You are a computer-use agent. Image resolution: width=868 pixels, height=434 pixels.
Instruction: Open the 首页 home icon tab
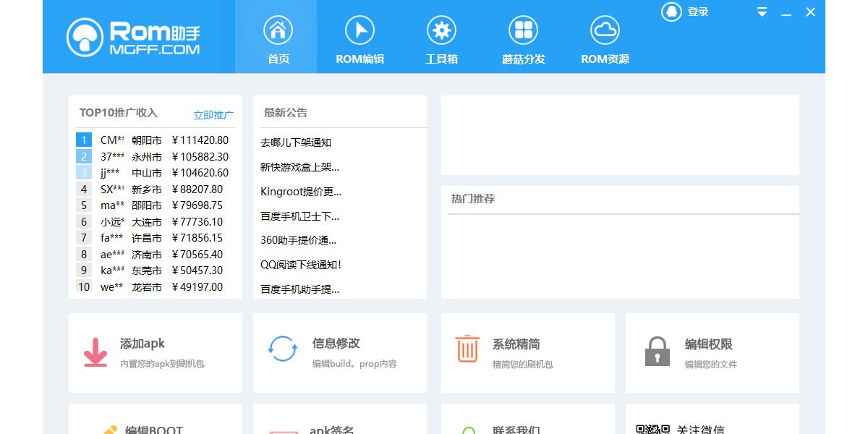click(x=276, y=30)
